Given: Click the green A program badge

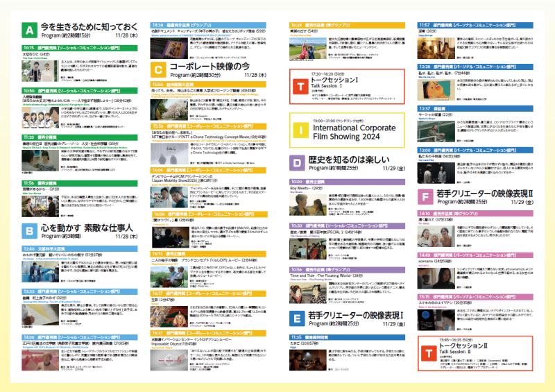Looking at the screenshot, I should [29, 30].
